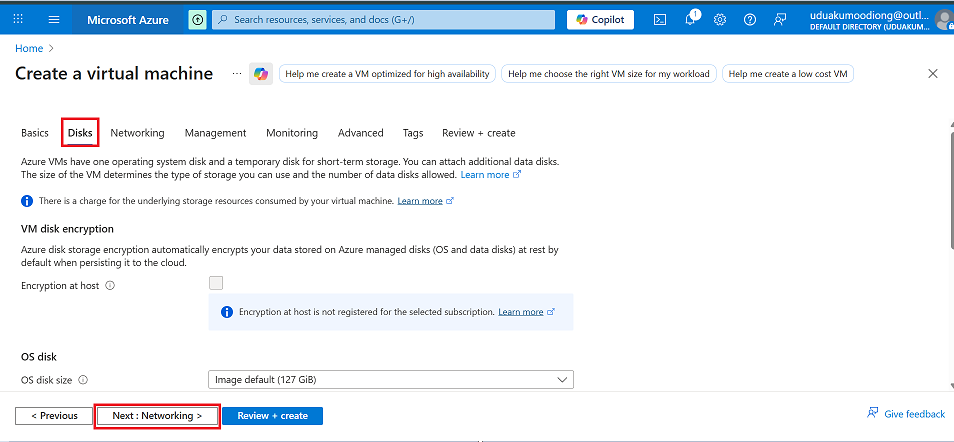Click Help me choose the right VM size
This screenshot has width=954, height=442.
click(609, 74)
